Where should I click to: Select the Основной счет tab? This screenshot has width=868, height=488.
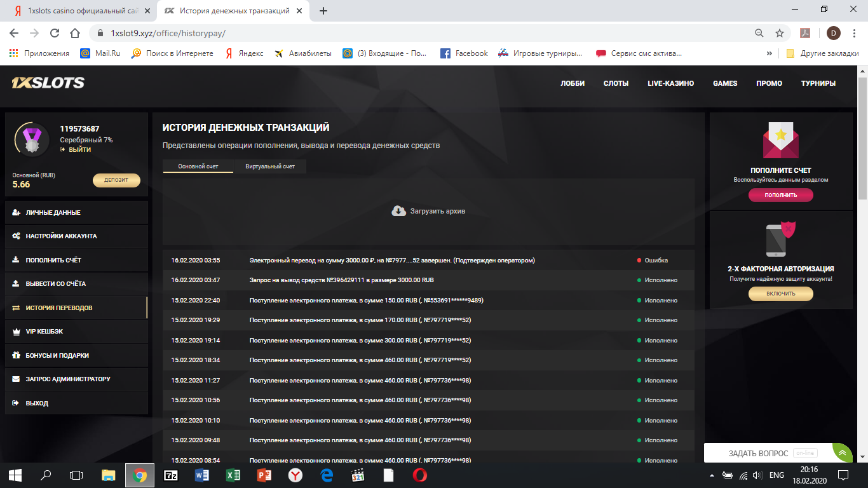coord(198,166)
